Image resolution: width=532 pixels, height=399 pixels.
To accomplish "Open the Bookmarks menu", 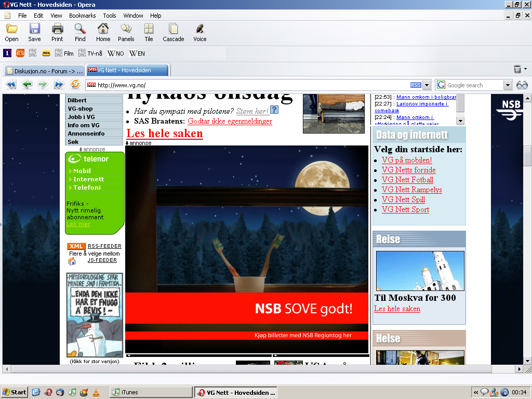I will click(x=83, y=16).
